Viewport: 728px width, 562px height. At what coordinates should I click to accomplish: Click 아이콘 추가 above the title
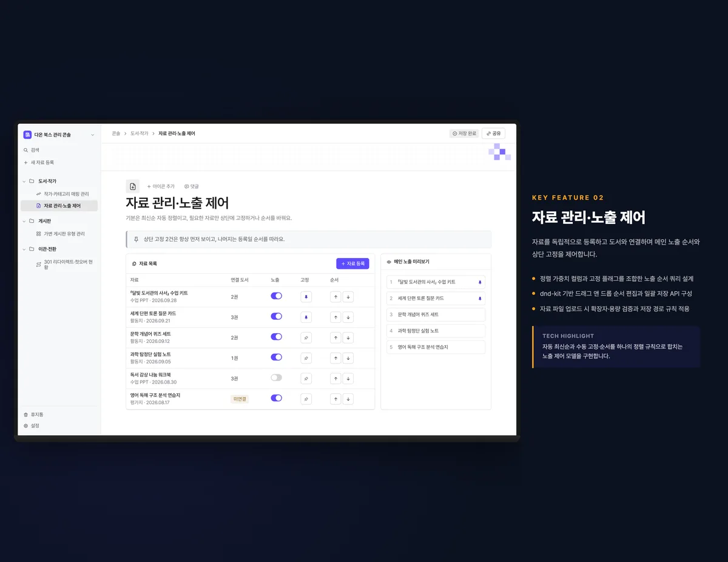coord(161,187)
